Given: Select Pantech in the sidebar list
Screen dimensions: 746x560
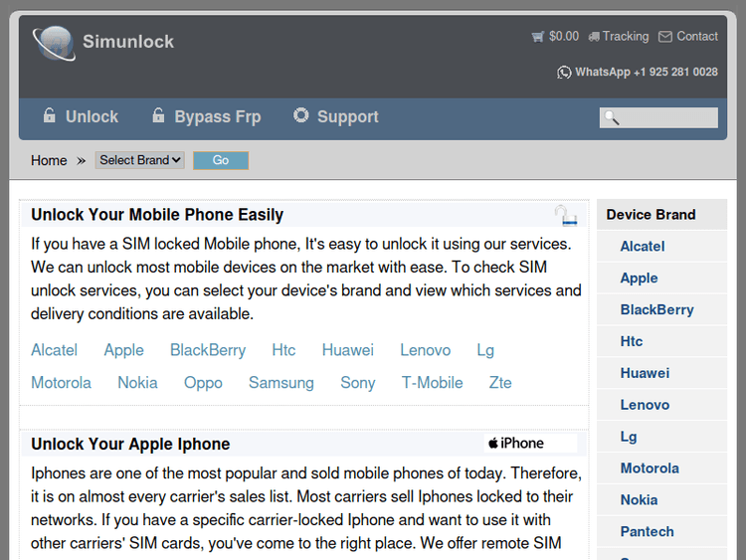Looking at the screenshot, I should [x=647, y=532].
